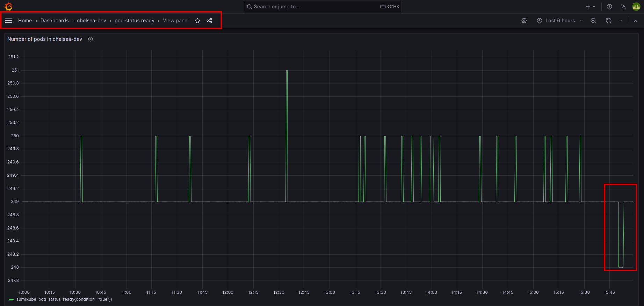Click the share dashboard icon
Viewport: 644px width, 306px height.
pyautogui.click(x=209, y=21)
